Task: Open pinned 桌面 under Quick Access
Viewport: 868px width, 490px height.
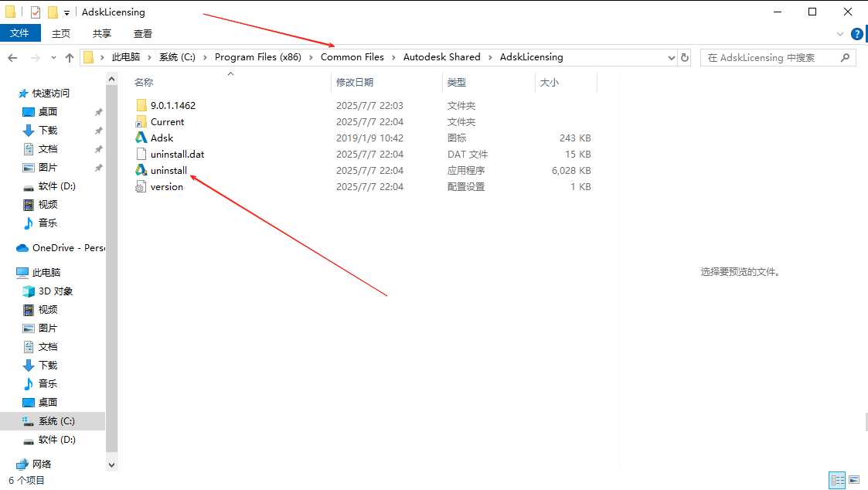Action: pyautogui.click(x=48, y=112)
